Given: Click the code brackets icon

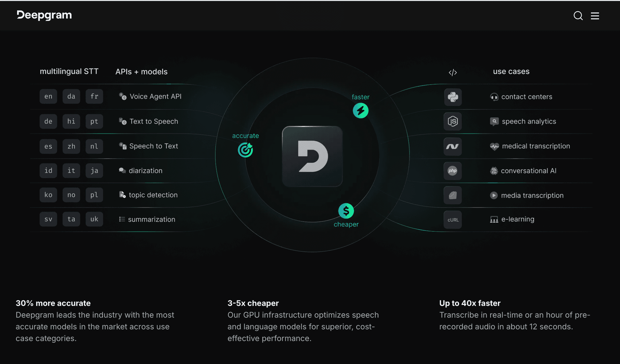Looking at the screenshot, I should click(453, 72).
